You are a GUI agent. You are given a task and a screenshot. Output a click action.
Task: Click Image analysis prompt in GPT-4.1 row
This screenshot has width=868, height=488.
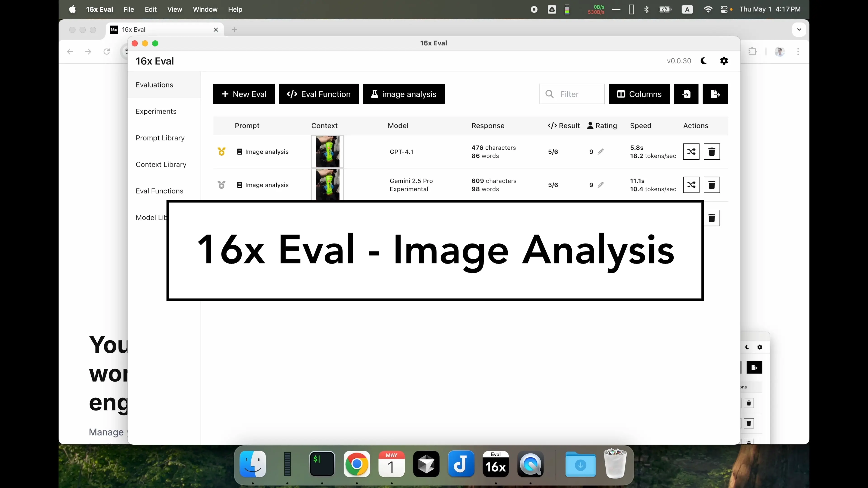[x=262, y=152]
